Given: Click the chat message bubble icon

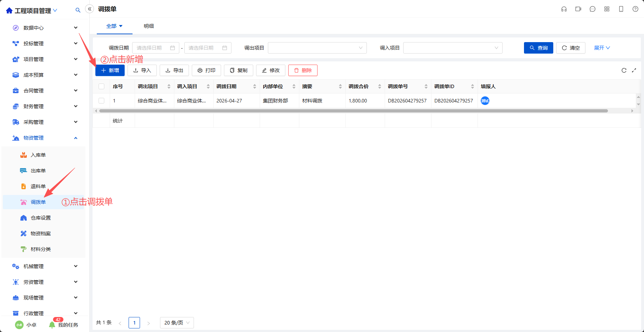Looking at the screenshot, I should click(x=593, y=9).
